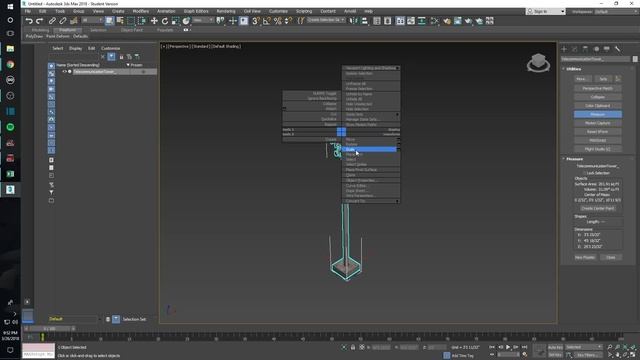The image size is (640, 360).
Task: Click the Mirror tool icon
Action: coord(353,20)
